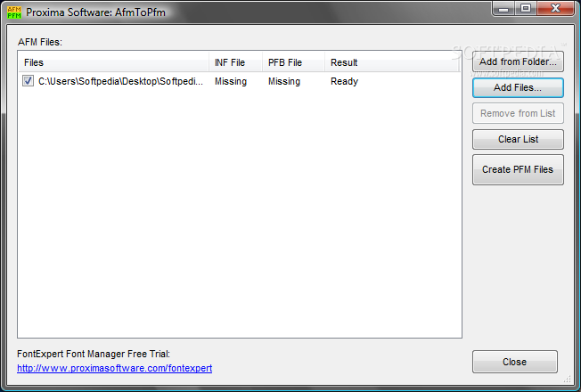The height and width of the screenshot is (392, 581).
Task: Click the 'Ready' result cell
Action: pyautogui.click(x=344, y=81)
